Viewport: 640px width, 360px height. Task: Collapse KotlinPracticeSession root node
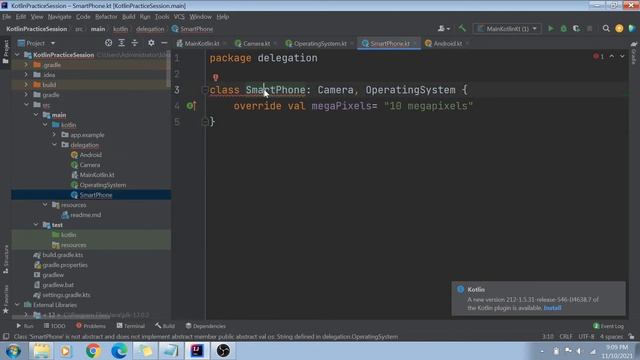click(17, 55)
